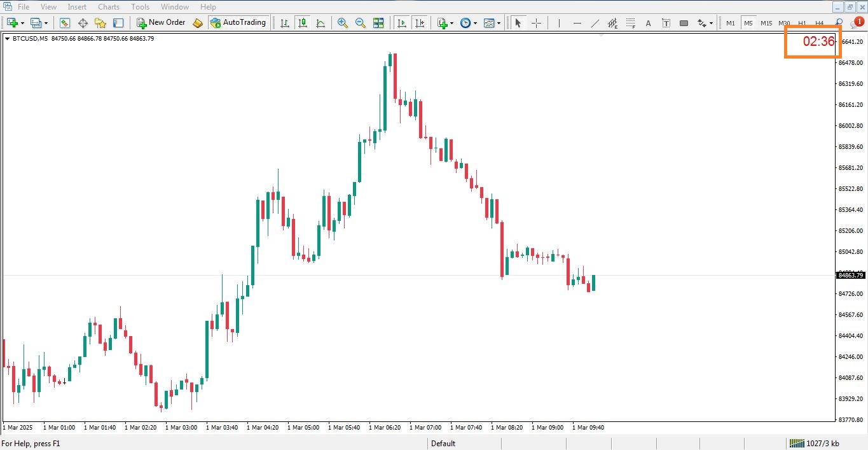Click the Default profile in status bar
Viewport: 868px width, 450px height.
tap(443, 444)
